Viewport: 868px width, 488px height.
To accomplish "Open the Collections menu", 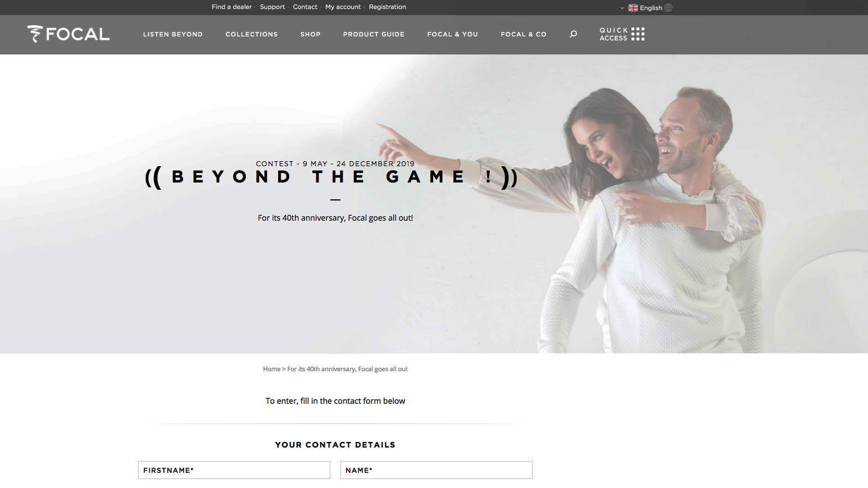I will pos(252,34).
